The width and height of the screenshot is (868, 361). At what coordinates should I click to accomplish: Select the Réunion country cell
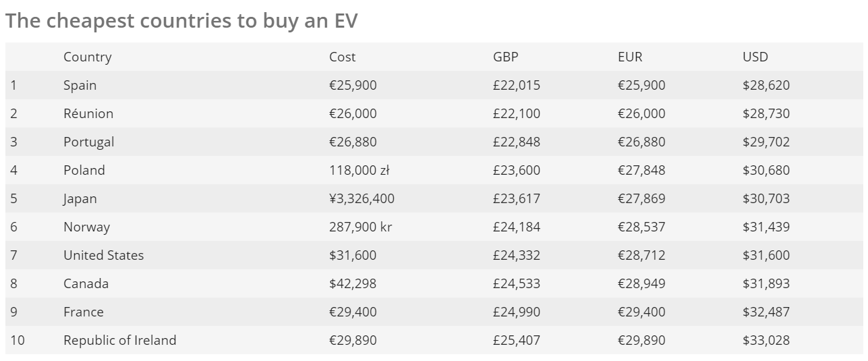point(88,114)
